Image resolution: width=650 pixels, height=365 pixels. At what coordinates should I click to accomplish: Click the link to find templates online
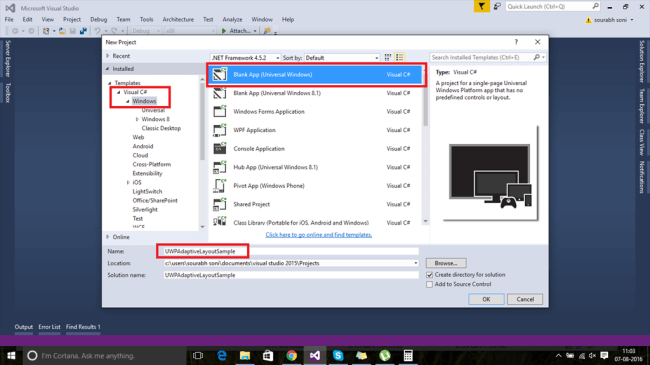coord(318,235)
